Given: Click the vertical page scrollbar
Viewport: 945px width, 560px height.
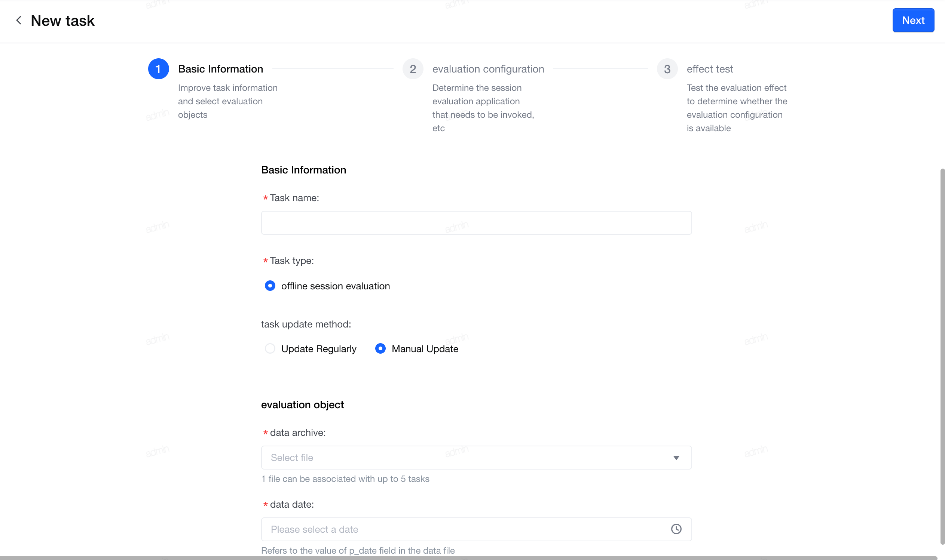Looking at the screenshot, I should click(942, 357).
